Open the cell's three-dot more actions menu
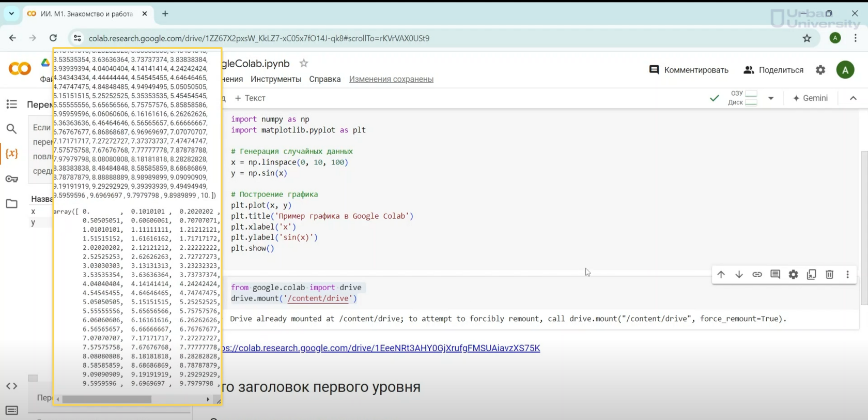 pos(847,275)
